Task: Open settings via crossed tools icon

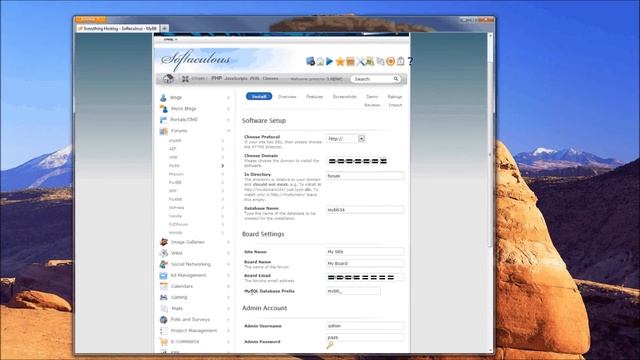Action: [360, 61]
